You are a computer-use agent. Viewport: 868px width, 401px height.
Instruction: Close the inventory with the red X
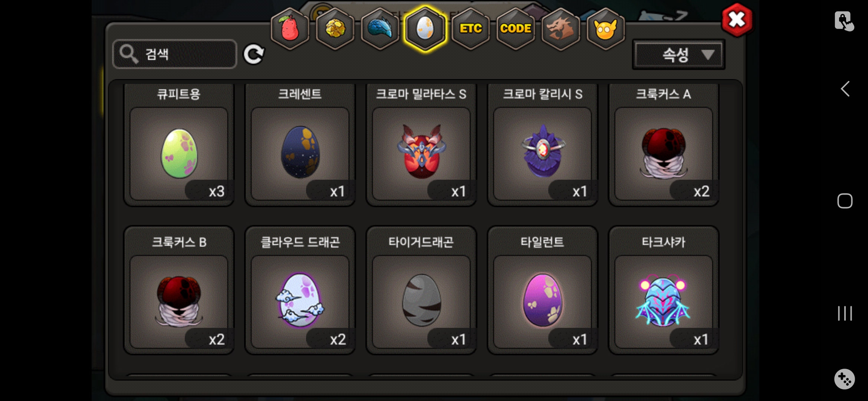click(x=737, y=20)
